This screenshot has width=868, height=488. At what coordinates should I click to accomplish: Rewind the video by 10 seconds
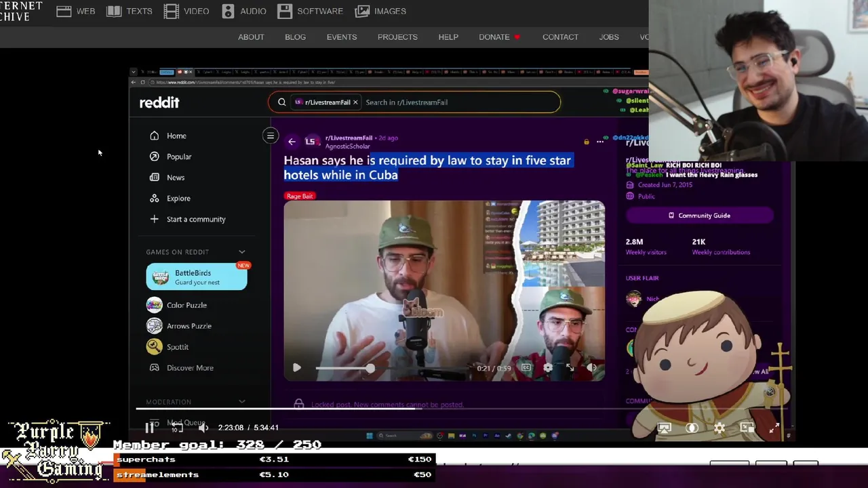pyautogui.click(x=176, y=428)
